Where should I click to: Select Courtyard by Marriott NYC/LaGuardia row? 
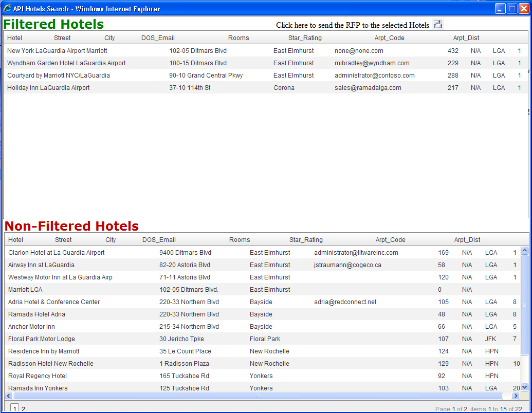click(x=265, y=76)
